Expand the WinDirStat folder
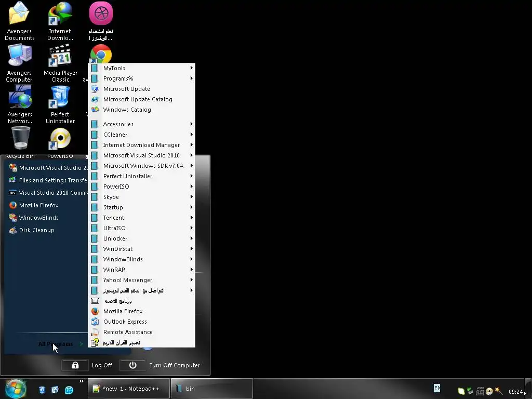The image size is (532, 399). (x=141, y=249)
